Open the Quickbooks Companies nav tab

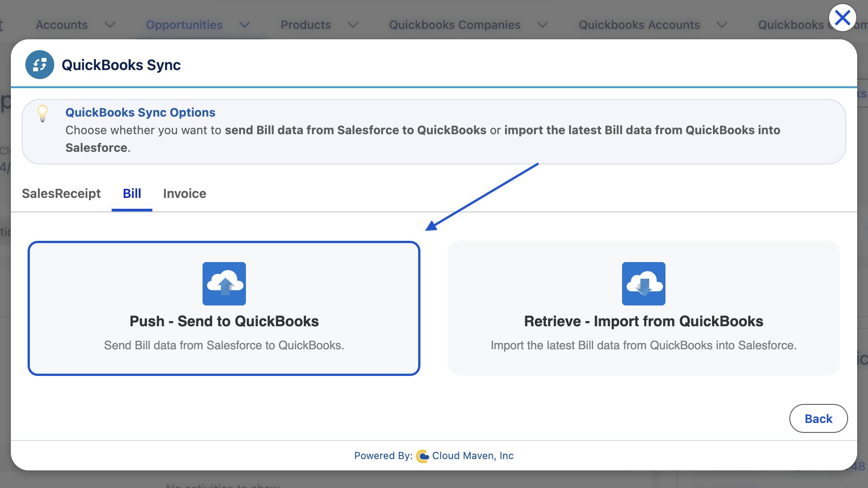coord(455,25)
